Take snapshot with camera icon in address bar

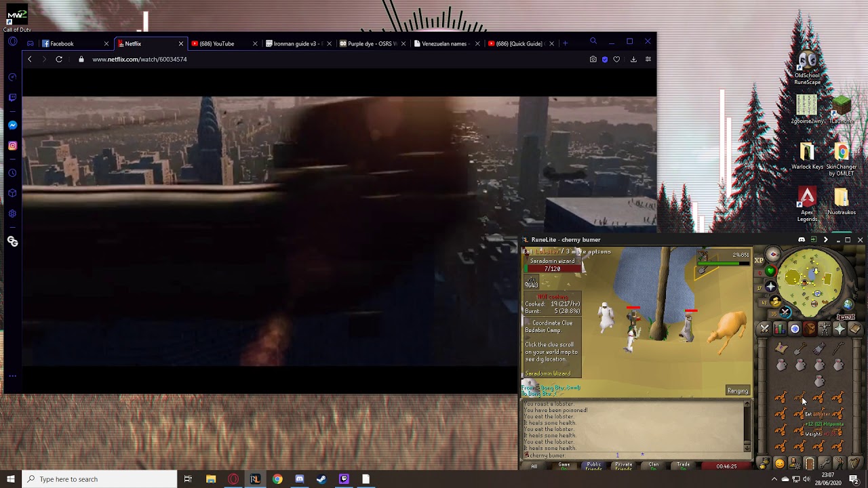coord(593,59)
